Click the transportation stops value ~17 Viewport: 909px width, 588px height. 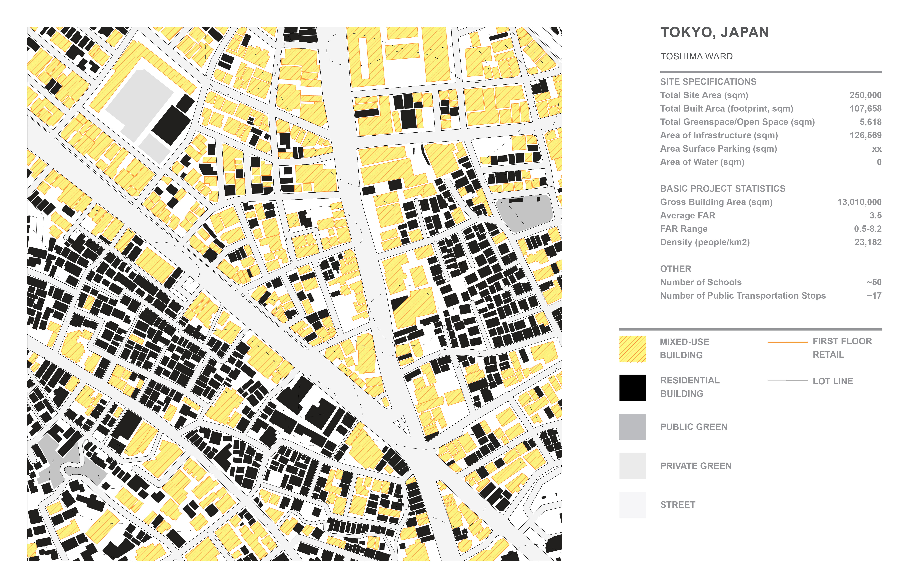(x=874, y=296)
